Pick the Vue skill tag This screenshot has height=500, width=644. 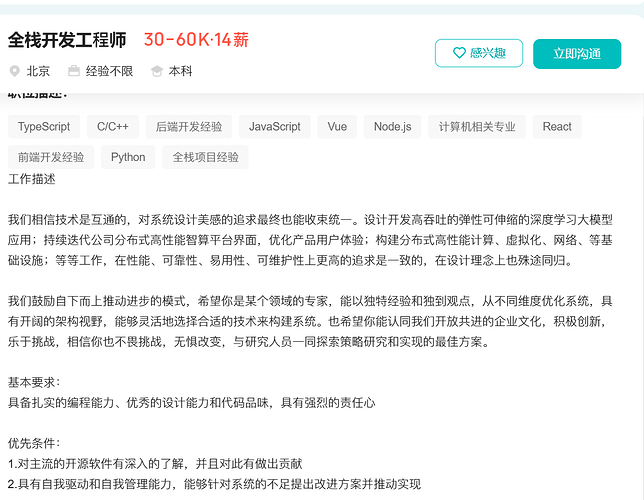337,127
